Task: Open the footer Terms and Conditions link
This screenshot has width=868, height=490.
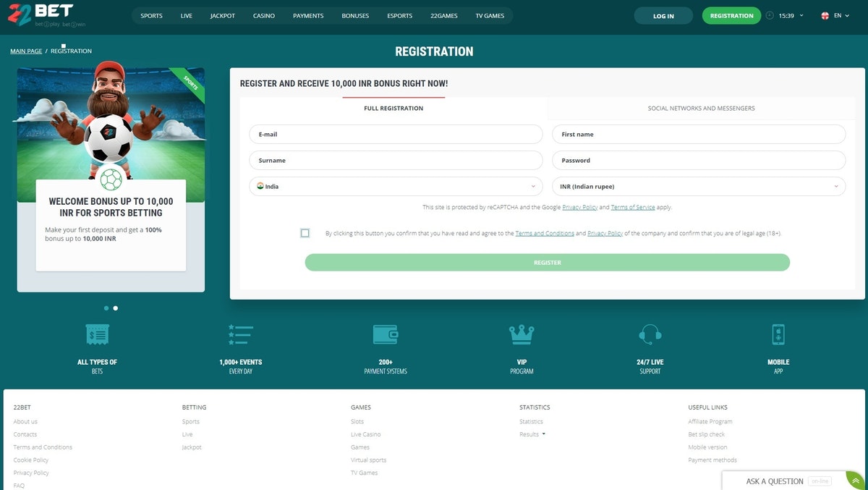Action: click(x=43, y=447)
